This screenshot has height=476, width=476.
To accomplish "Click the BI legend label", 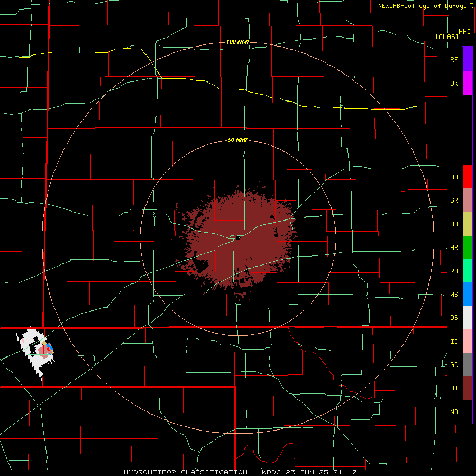I will point(454,388).
